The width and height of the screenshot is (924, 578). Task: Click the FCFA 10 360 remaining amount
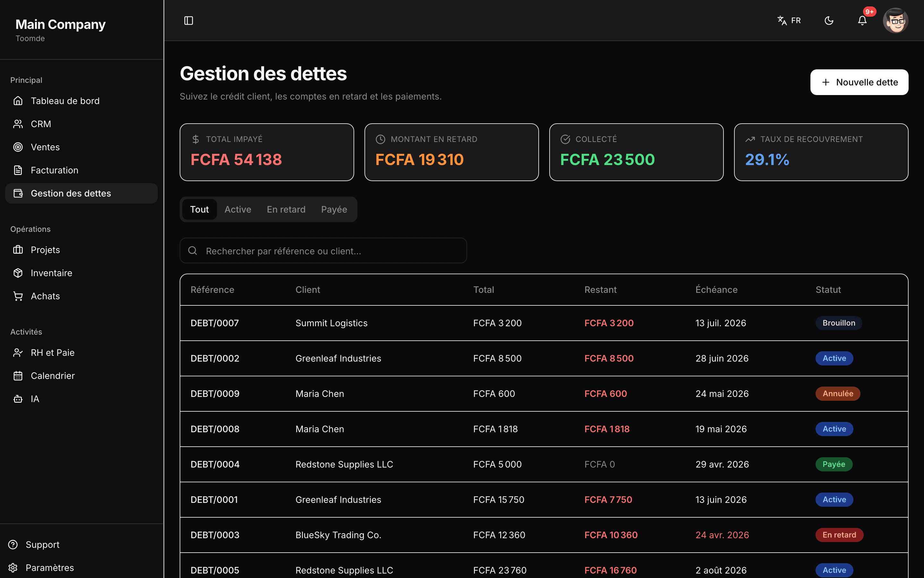point(611,535)
